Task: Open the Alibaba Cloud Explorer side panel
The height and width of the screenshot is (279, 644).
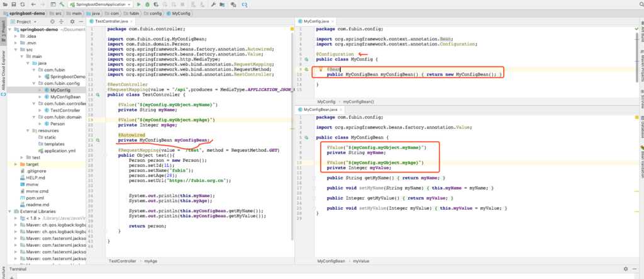Action: click(3, 71)
